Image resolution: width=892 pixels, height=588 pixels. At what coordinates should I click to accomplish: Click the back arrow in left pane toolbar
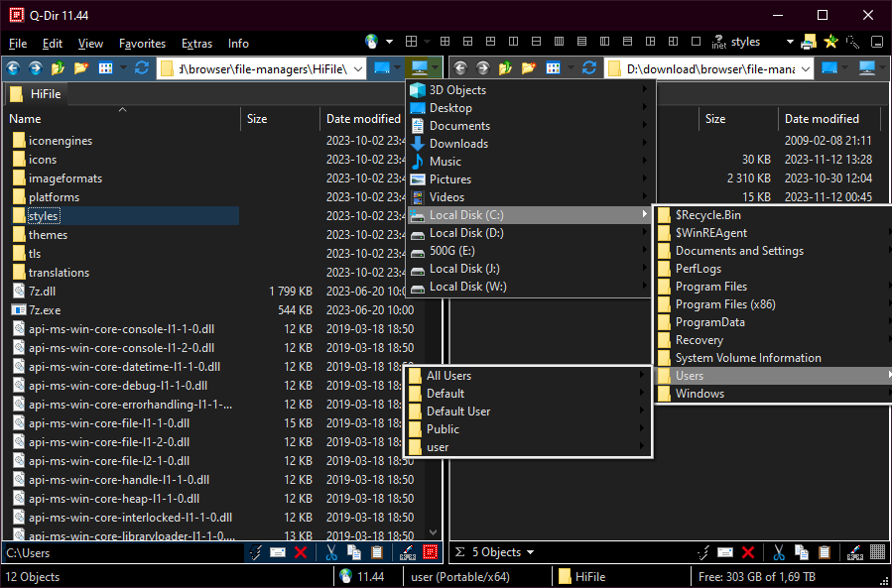pyautogui.click(x=14, y=68)
